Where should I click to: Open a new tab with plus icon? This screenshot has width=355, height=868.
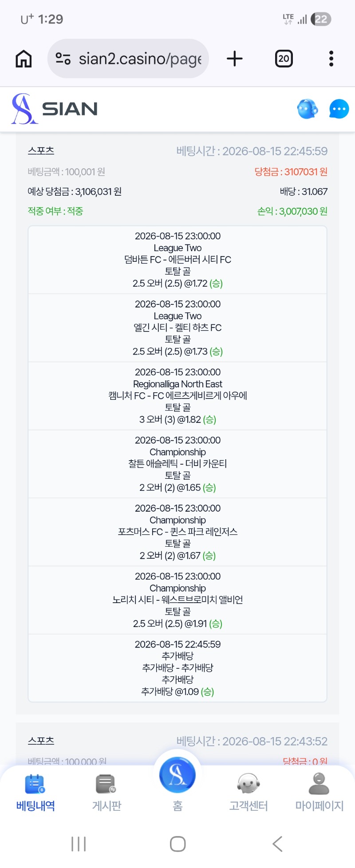[x=235, y=59]
